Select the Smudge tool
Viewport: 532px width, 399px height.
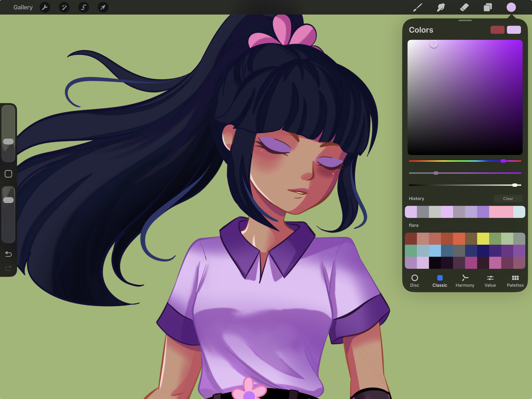pyautogui.click(x=441, y=7)
